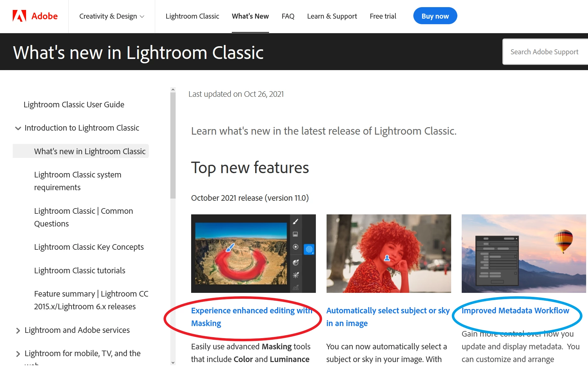Open Feature summary Lightroom CC 2015.x page
Screen dimensions: 588x367
coord(91,300)
